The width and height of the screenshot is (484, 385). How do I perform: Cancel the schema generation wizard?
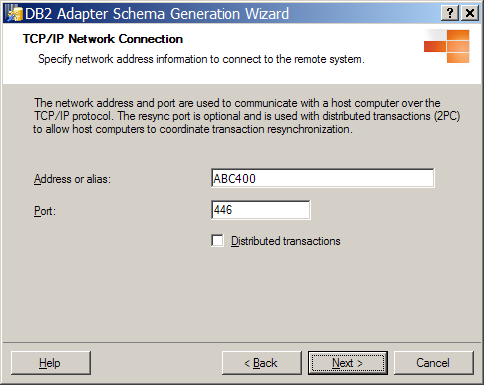[434, 363]
